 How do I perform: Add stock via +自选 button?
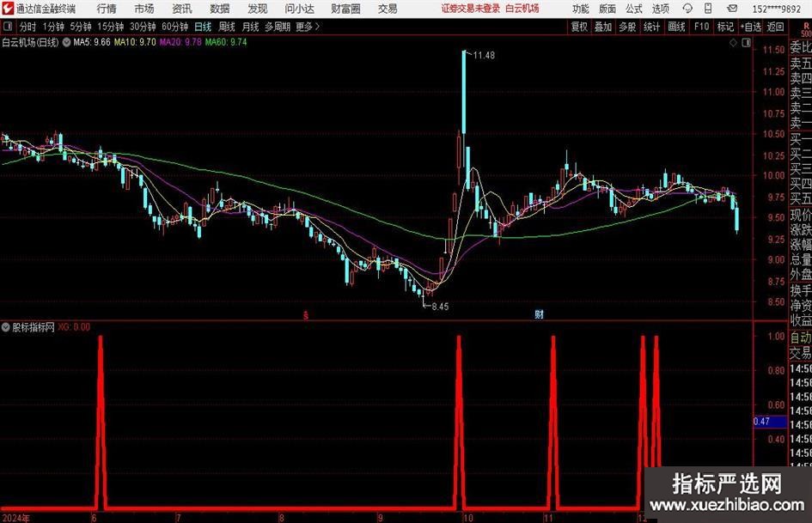tap(750, 27)
